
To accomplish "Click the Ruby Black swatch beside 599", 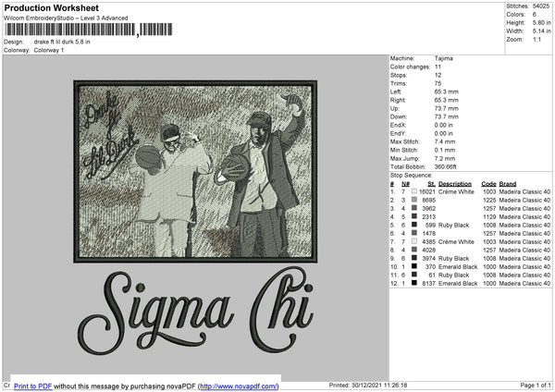I will 414,225.
